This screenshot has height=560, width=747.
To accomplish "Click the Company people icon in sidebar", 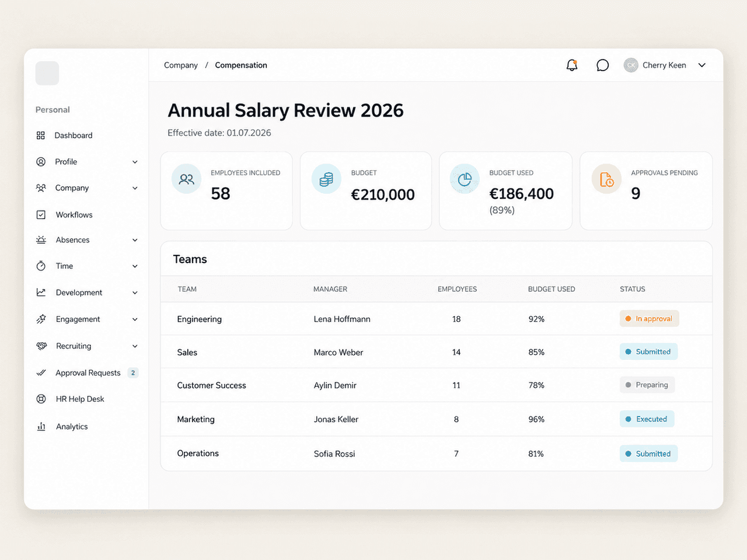I will point(41,188).
